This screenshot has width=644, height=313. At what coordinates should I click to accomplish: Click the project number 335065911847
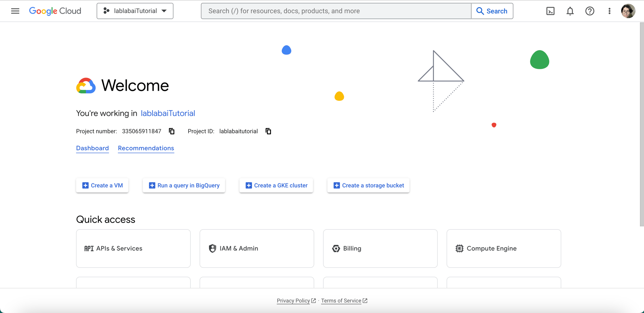pyautogui.click(x=142, y=131)
